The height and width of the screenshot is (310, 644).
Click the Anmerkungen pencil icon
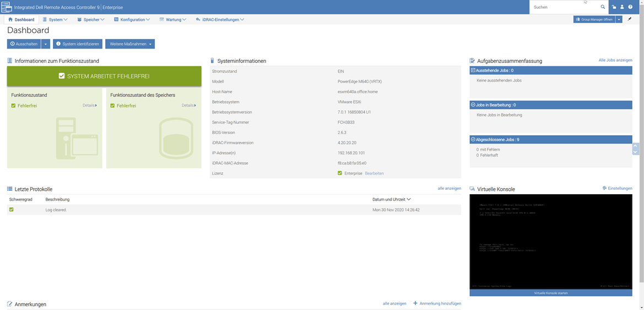click(x=9, y=304)
